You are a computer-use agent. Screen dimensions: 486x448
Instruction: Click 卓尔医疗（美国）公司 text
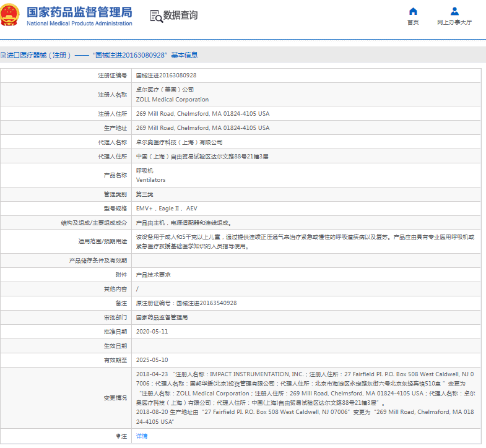point(165,90)
